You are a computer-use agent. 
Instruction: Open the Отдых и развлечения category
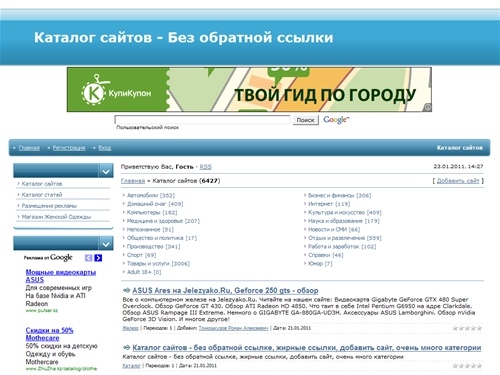[336, 238]
